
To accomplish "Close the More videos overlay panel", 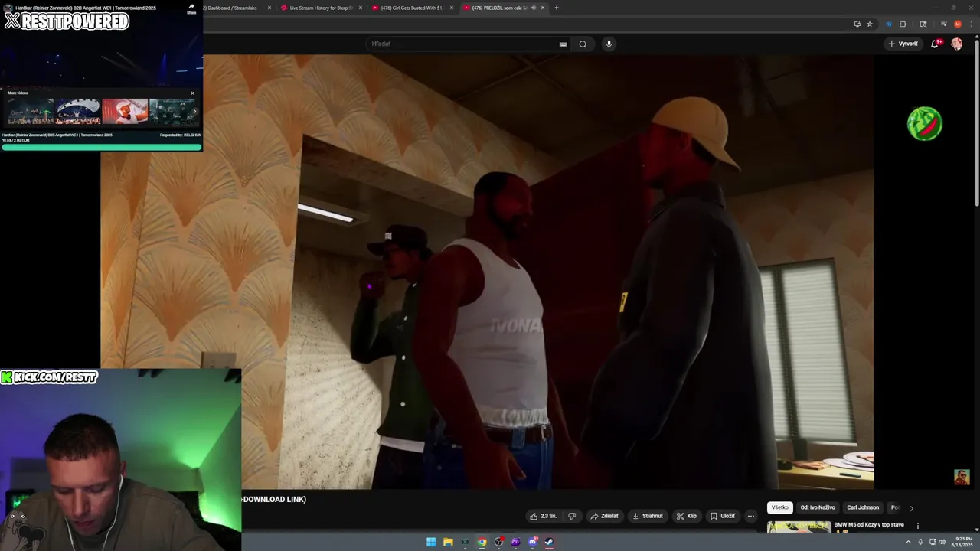I will click(192, 93).
